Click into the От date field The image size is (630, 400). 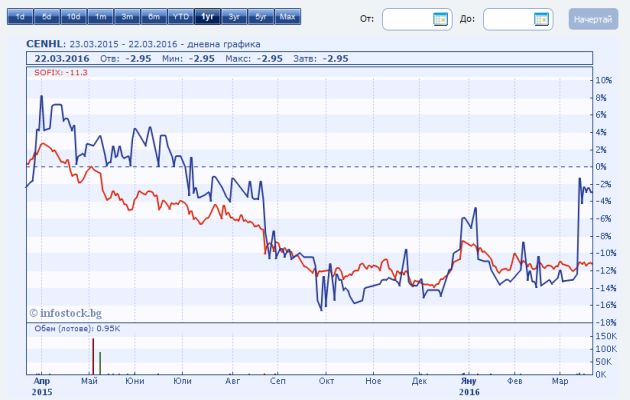[x=417, y=19]
